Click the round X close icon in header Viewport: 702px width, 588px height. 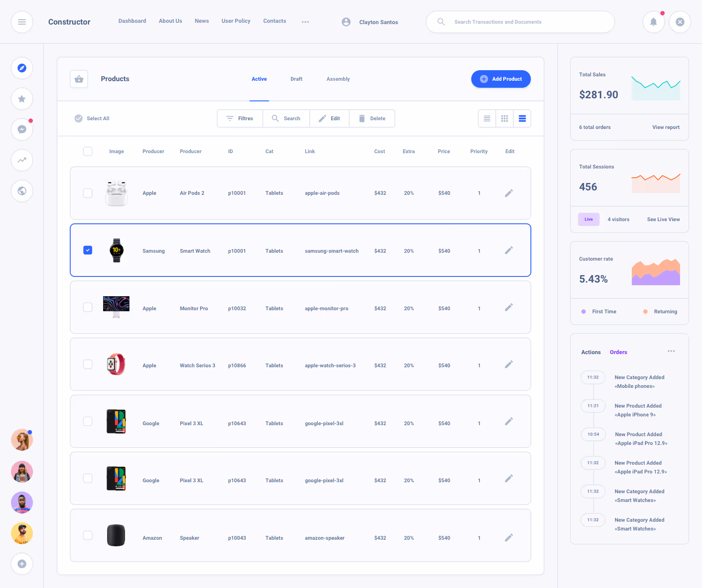point(680,22)
